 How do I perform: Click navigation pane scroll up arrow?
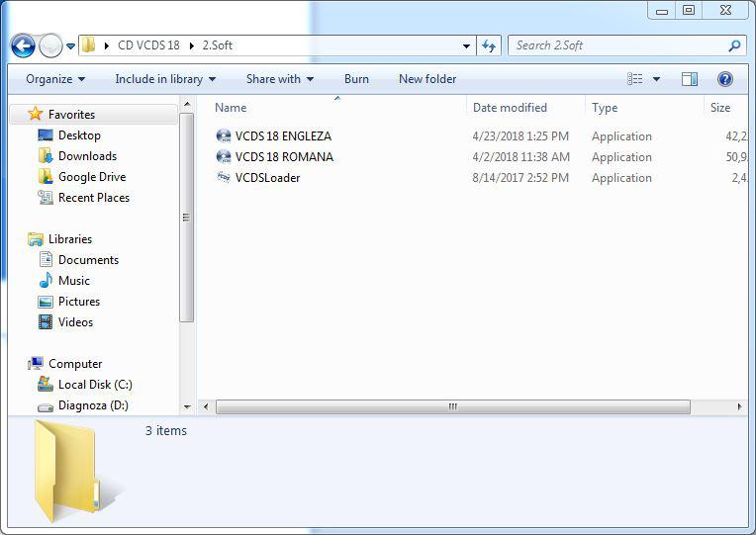(x=187, y=104)
